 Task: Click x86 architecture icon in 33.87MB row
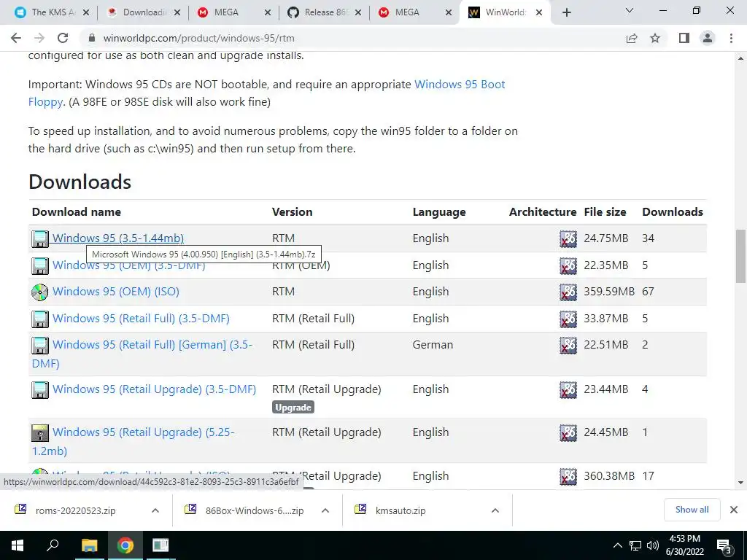(568, 319)
